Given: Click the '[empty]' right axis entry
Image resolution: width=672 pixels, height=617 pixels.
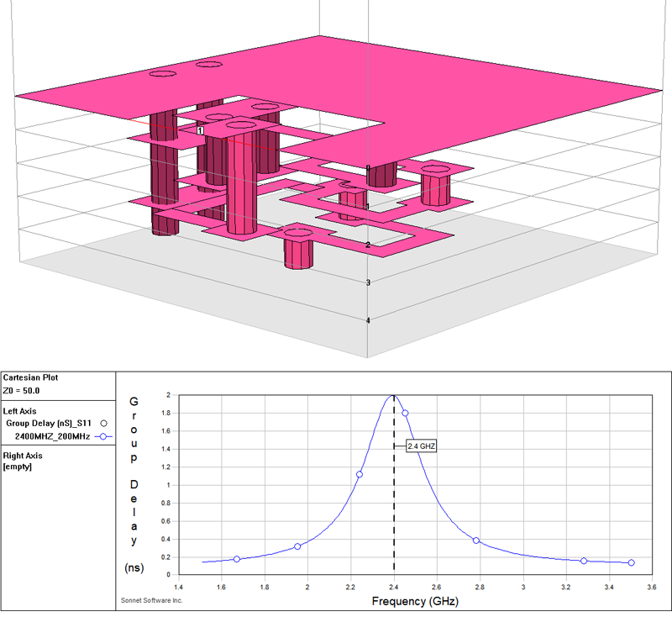Looking at the screenshot, I should click(18, 467).
